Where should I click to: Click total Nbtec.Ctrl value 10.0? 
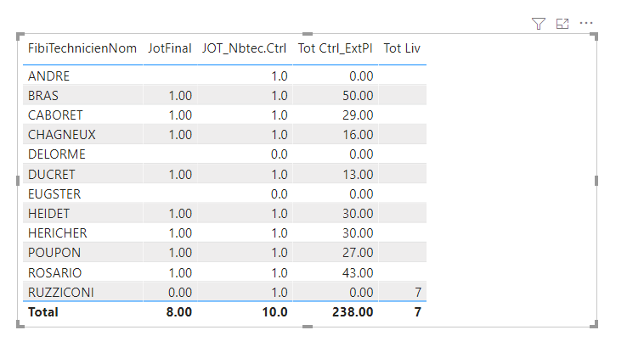click(274, 312)
